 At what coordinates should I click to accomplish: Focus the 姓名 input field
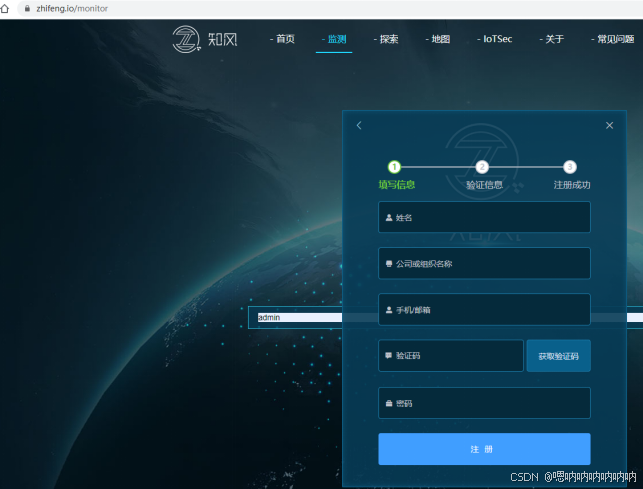tap(484, 217)
